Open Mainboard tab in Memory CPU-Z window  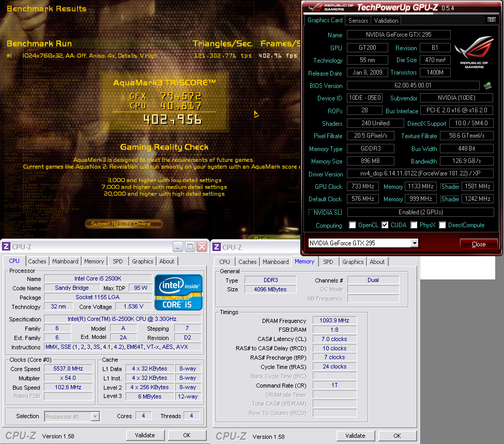276,262
